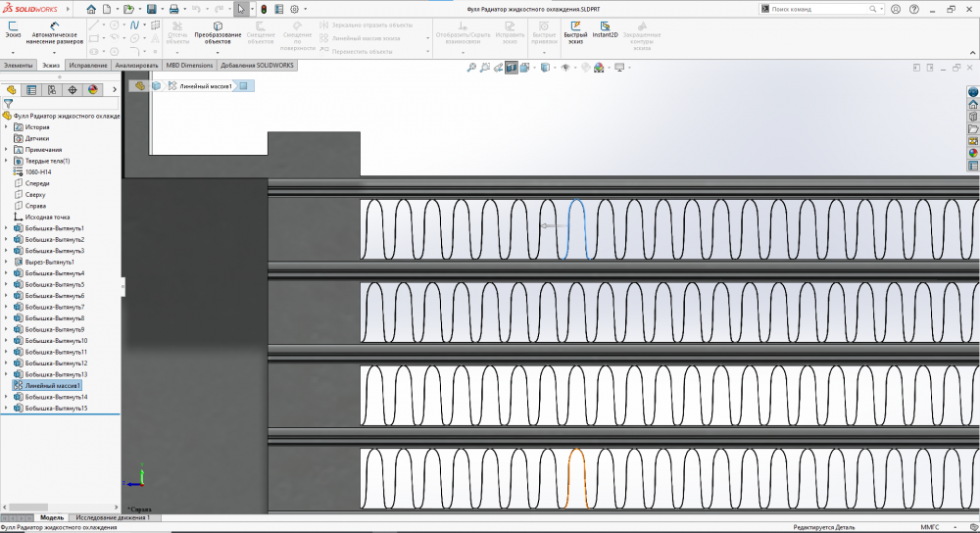The height and width of the screenshot is (533, 980).
Task: Click the Home icon in top toolbar
Action: [91, 9]
